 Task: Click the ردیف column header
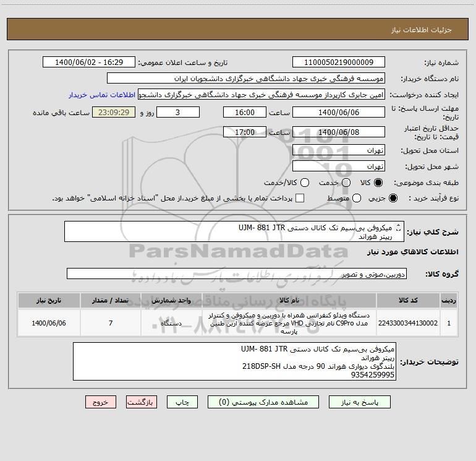pyautogui.click(x=449, y=301)
